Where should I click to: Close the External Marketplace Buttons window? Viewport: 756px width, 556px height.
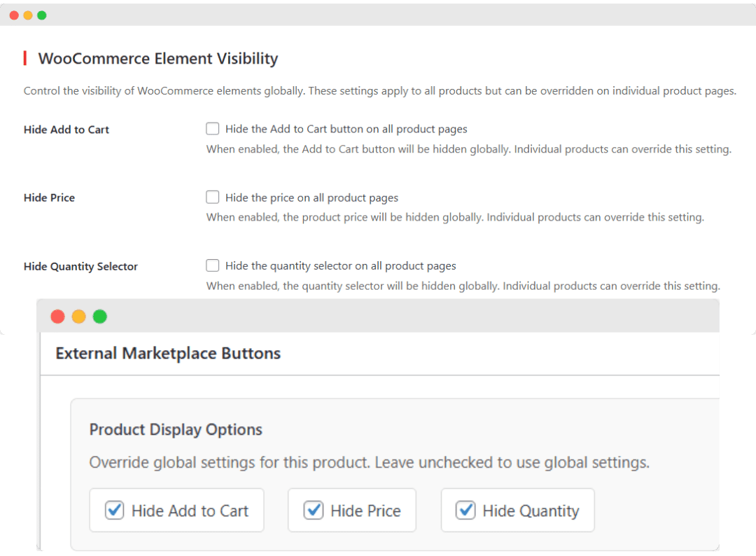point(57,317)
